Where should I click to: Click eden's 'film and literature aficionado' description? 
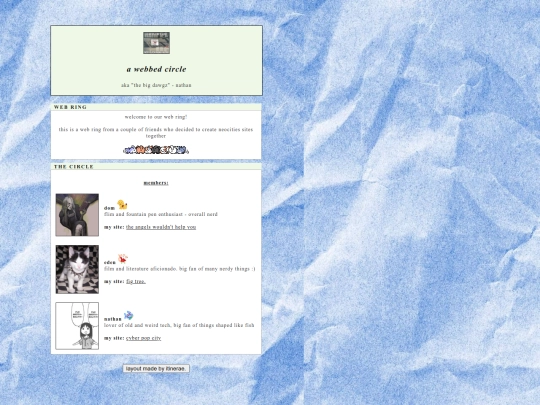tap(180, 269)
